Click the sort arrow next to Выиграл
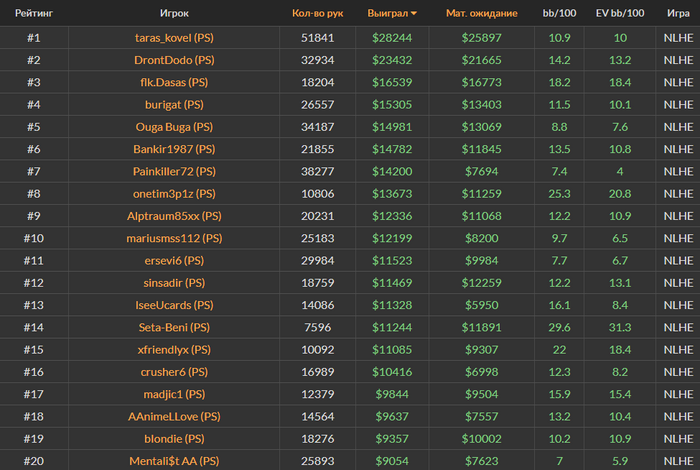The image size is (700, 470). [x=414, y=14]
